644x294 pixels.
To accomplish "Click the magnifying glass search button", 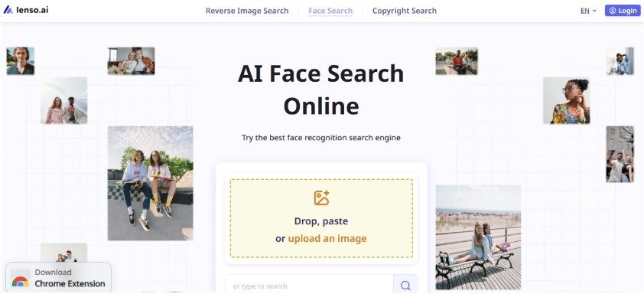I will tap(405, 286).
